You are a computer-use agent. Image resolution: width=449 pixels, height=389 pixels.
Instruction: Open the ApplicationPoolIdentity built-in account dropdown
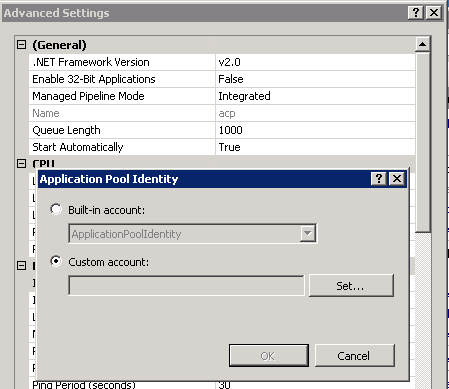tap(307, 234)
